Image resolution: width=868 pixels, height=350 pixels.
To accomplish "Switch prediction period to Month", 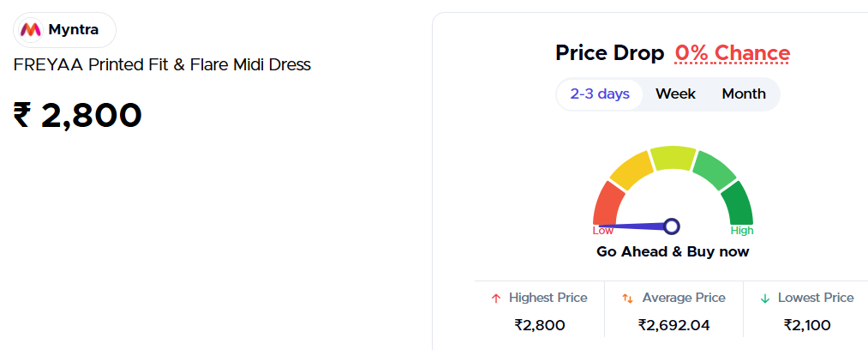I will pos(744,94).
